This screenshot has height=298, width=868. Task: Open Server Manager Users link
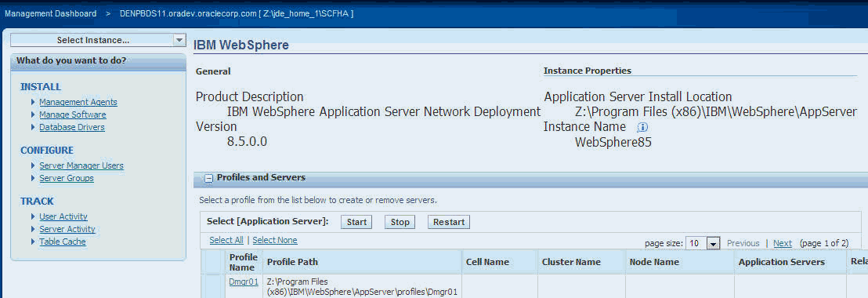point(81,165)
